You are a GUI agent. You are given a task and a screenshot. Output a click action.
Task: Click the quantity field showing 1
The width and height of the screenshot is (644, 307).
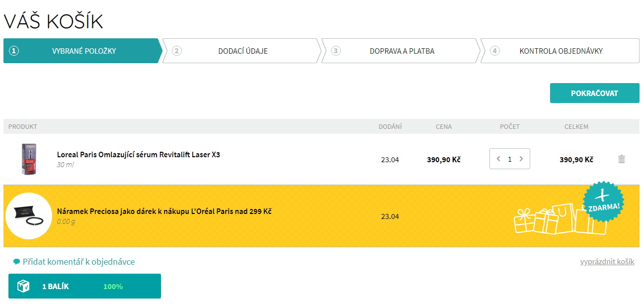(510, 159)
